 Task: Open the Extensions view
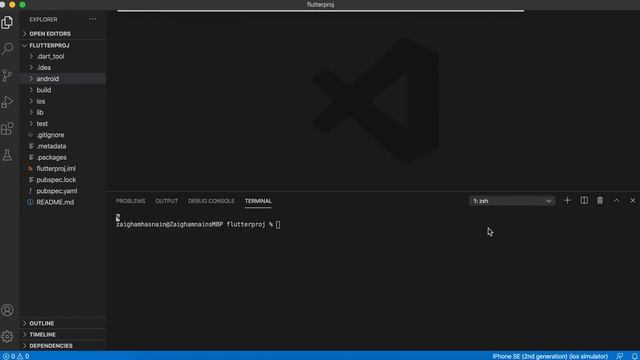pos(7,129)
